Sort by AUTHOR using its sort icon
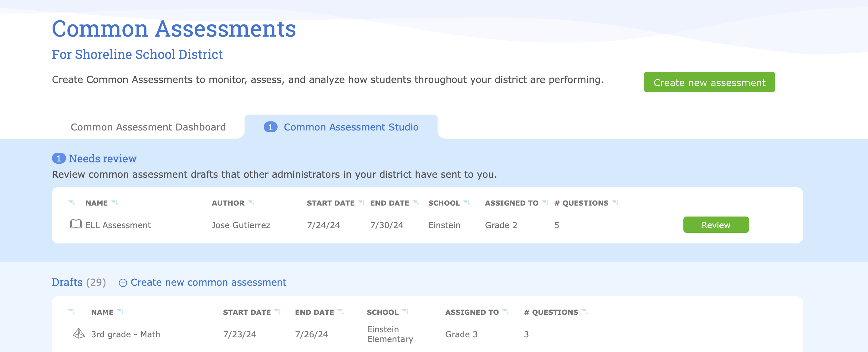This screenshot has height=352, width=868. coord(251,202)
